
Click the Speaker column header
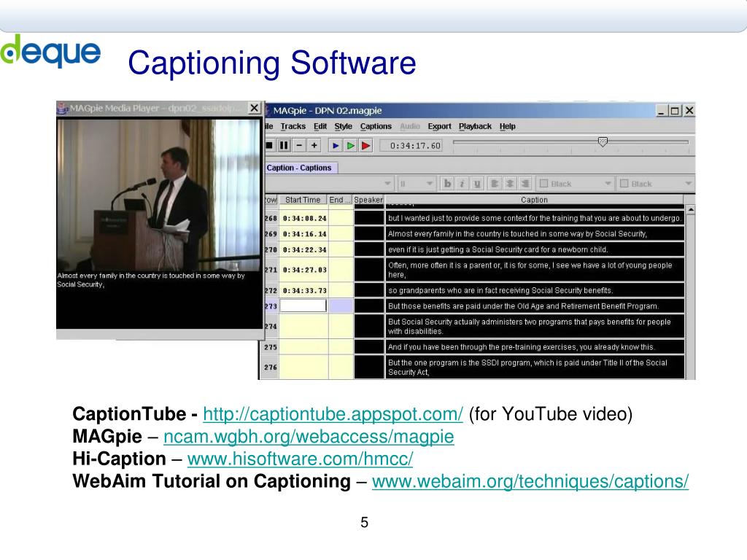pyautogui.click(x=368, y=200)
